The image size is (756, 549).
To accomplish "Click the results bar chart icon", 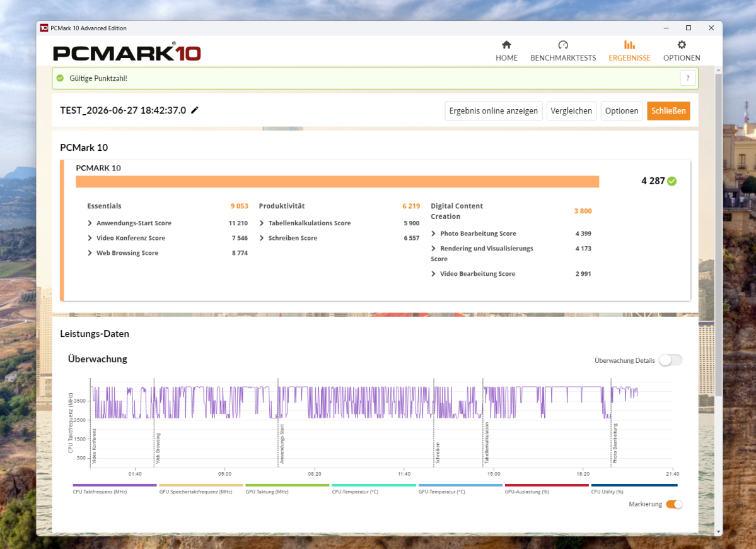I will pyautogui.click(x=629, y=45).
